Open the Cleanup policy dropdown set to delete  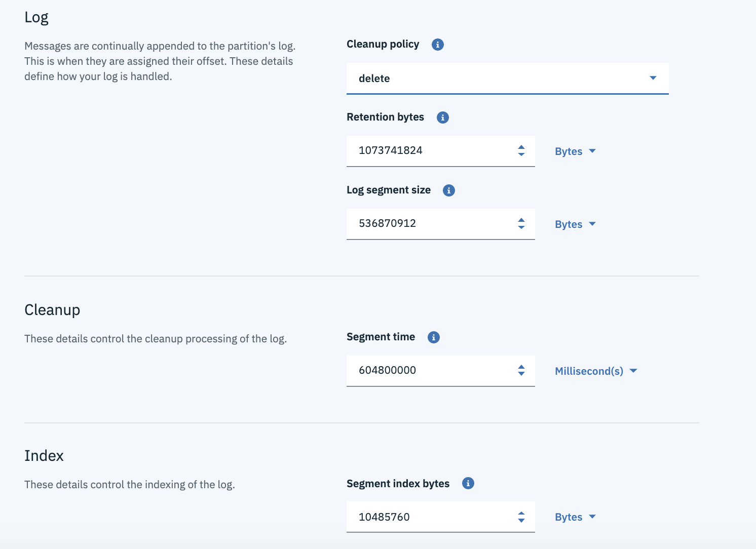coord(507,79)
